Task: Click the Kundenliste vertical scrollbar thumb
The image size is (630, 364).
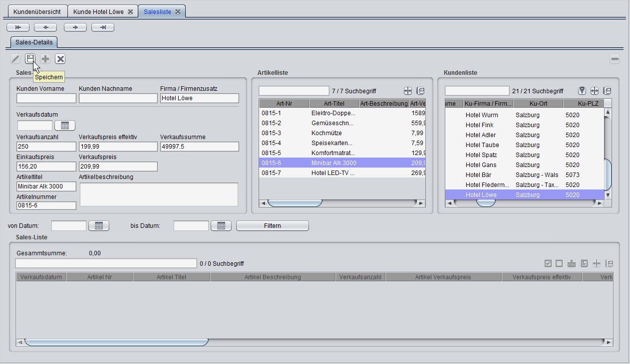Action: [608, 175]
